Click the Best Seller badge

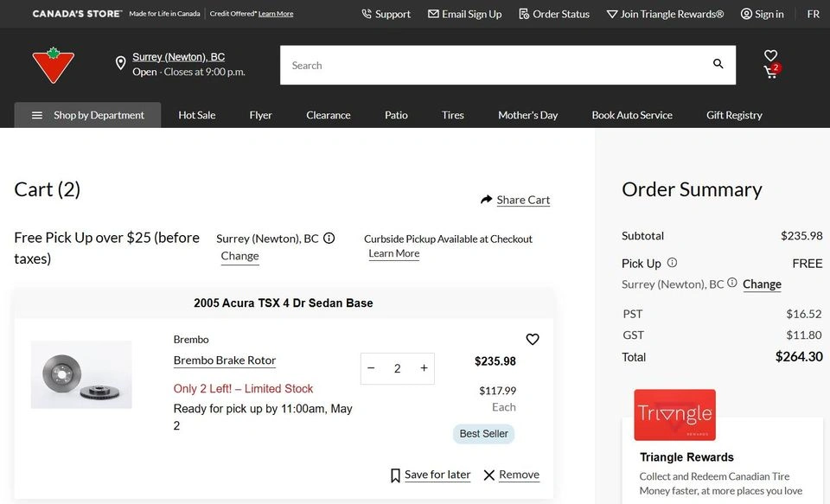(483, 434)
